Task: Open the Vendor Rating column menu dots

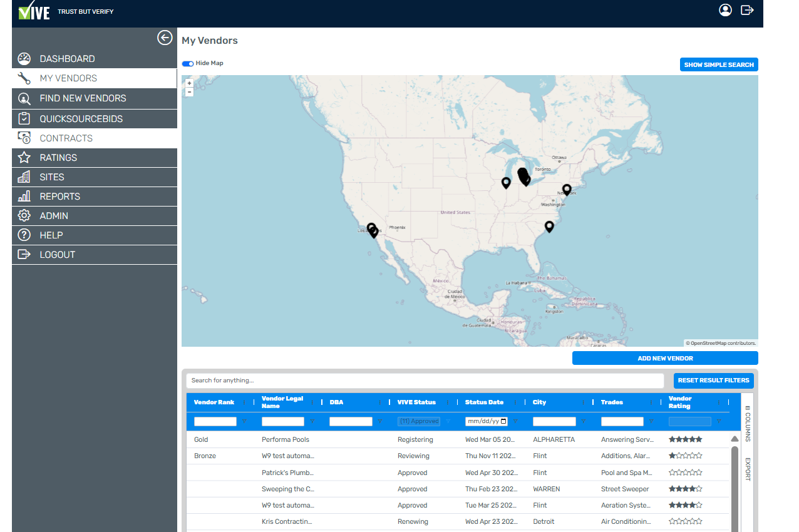Action: pyautogui.click(x=719, y=402)
